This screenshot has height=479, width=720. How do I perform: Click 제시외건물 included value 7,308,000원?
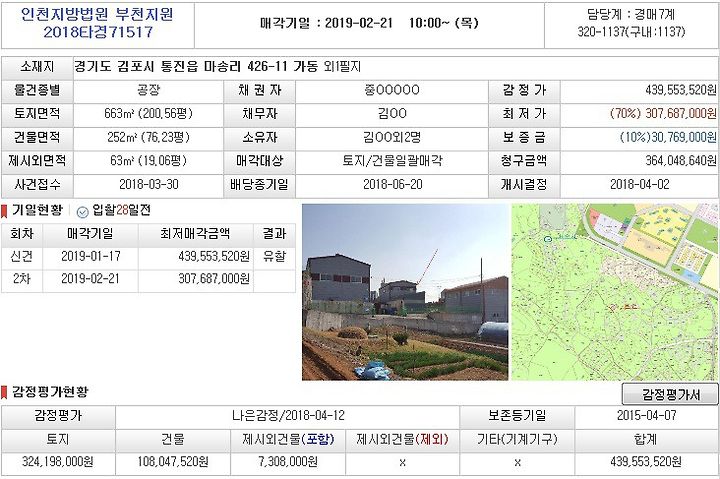point(288,462)
